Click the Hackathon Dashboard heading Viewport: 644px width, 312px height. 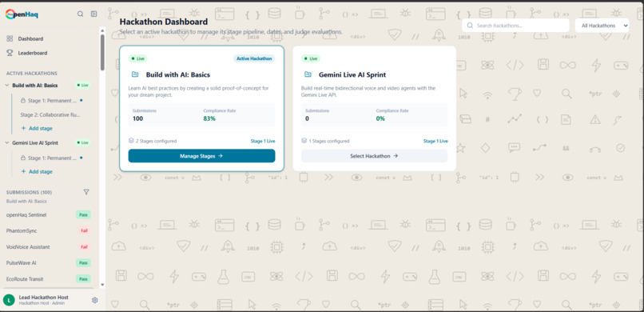(x=164, y=22)
